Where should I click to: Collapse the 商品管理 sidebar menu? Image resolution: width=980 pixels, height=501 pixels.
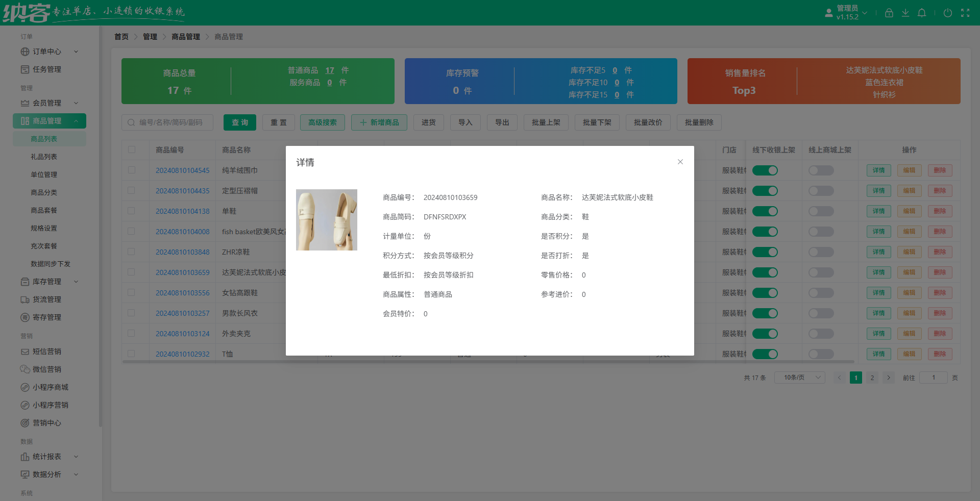(x=77, y=121)
